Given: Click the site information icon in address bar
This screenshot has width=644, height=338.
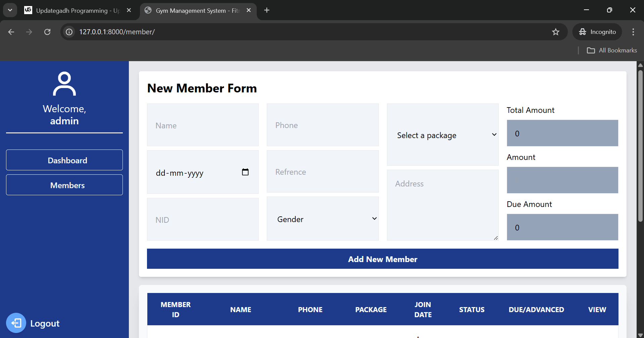Looking at the screenshot, I should (69, 32).
